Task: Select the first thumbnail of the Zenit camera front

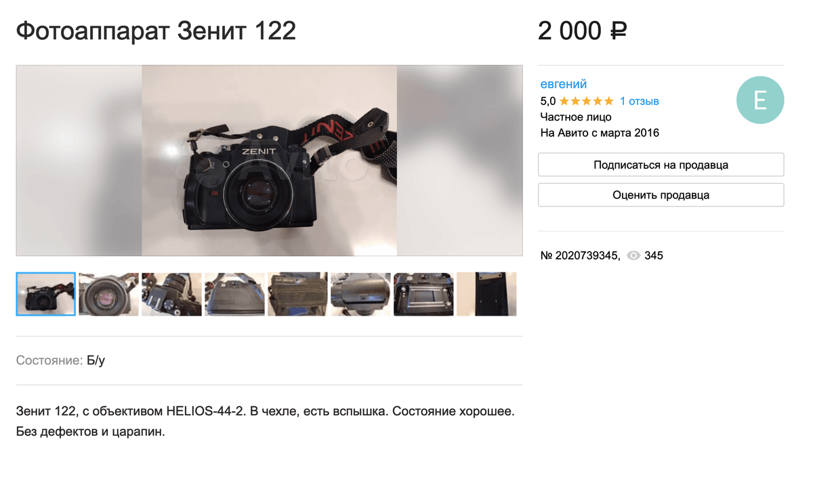Action: 46,294
